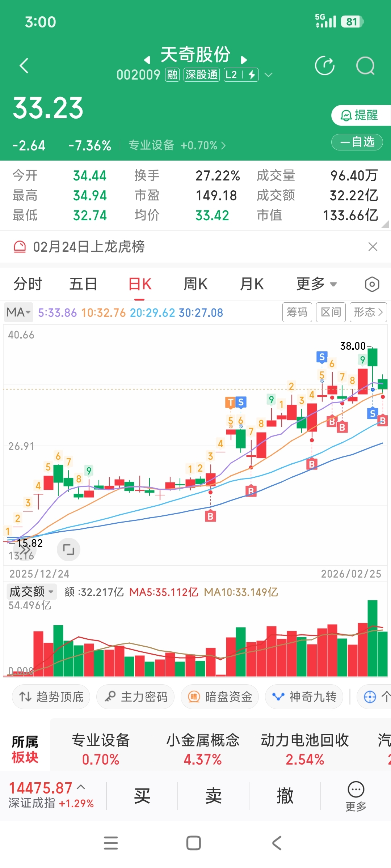Tap the 买 buy button

click(142, 796)
